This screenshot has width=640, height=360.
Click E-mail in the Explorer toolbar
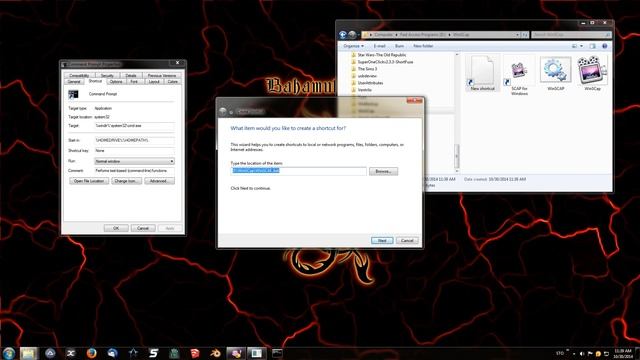(380, 46)
